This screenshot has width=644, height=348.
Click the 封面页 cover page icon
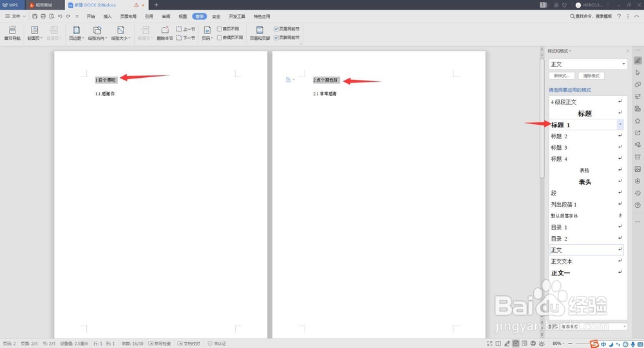click(x=35, y=30)
